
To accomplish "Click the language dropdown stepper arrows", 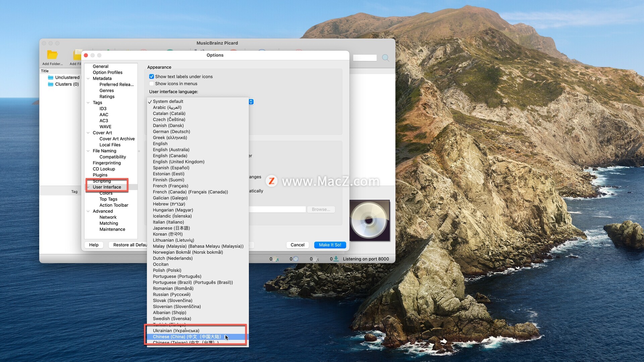I will point(251,102).
